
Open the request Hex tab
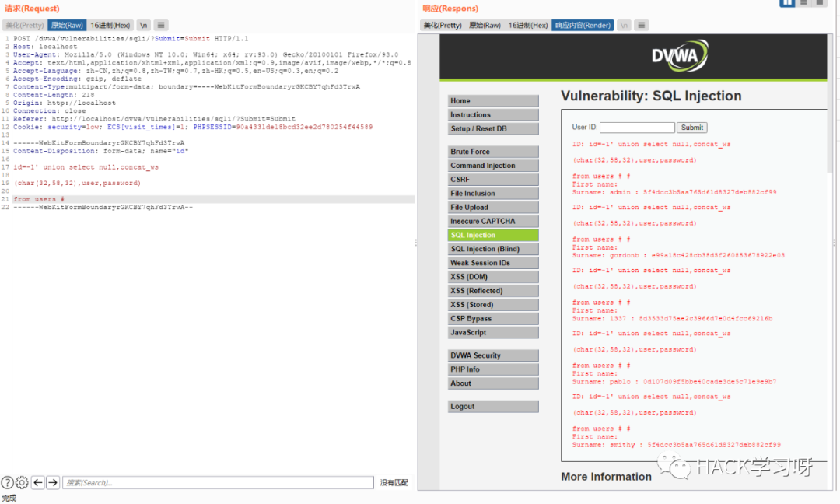[110, 25]
